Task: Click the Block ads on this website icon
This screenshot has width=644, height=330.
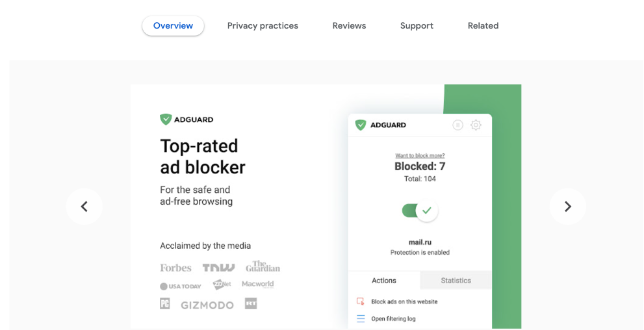Action: pos(361,301)
